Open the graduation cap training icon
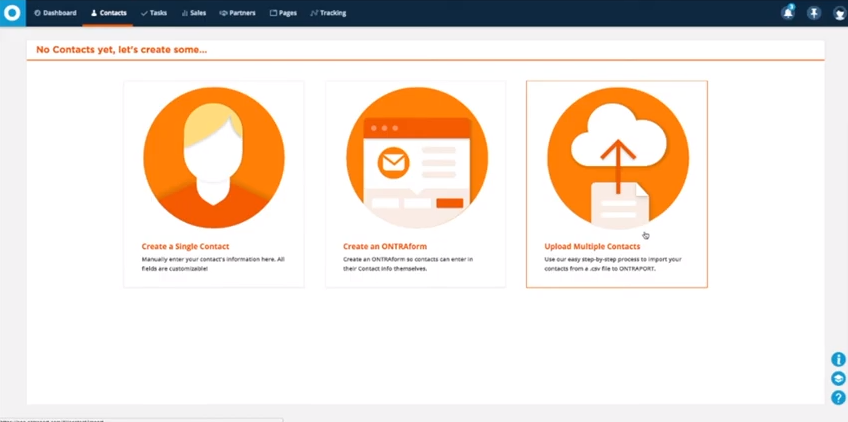The width and height of the screenshot is (848, 422). click(838, 379)
